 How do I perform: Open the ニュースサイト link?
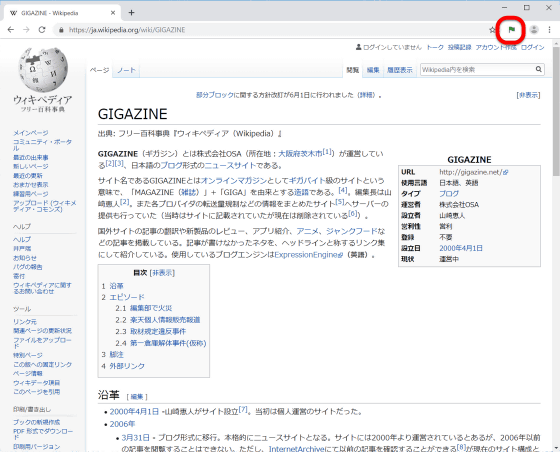click(230, 165)
